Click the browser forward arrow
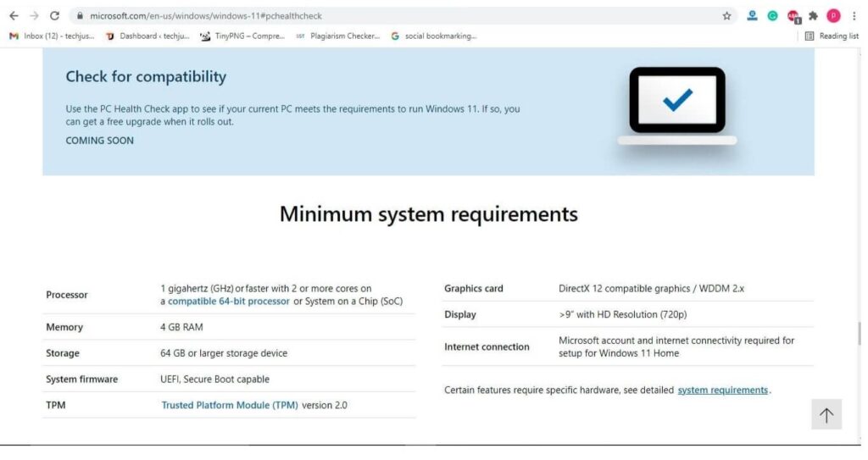Viewport: 868px width, 460px height. click(x=34, y=15)
